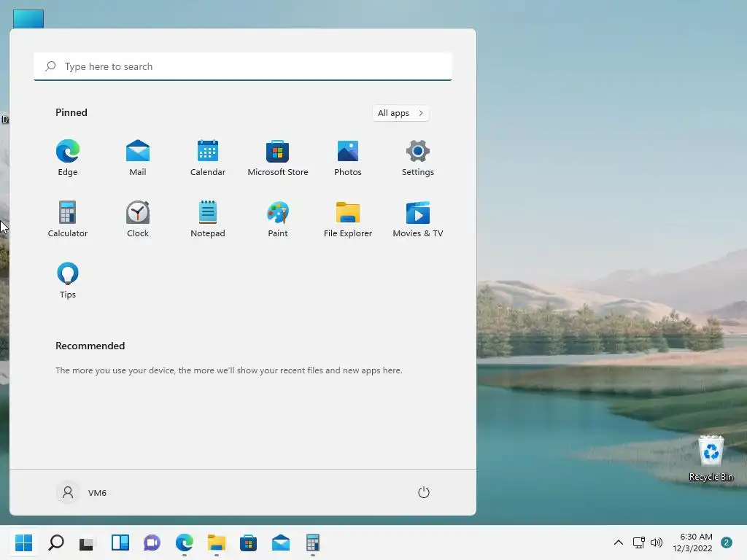Viewport: 747px width, 560px height.
Task: Launch Mail from the Pinned section
Action: (x=138, y=158)
